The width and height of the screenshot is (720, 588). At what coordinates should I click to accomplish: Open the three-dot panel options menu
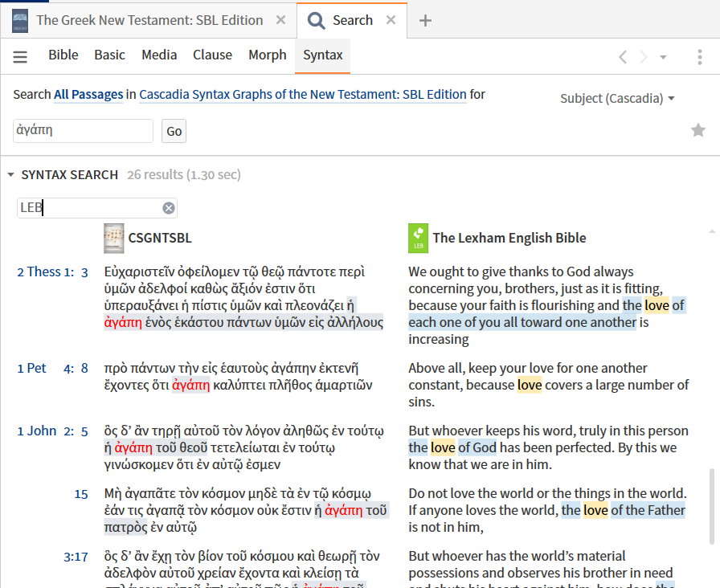click(699, 57)
